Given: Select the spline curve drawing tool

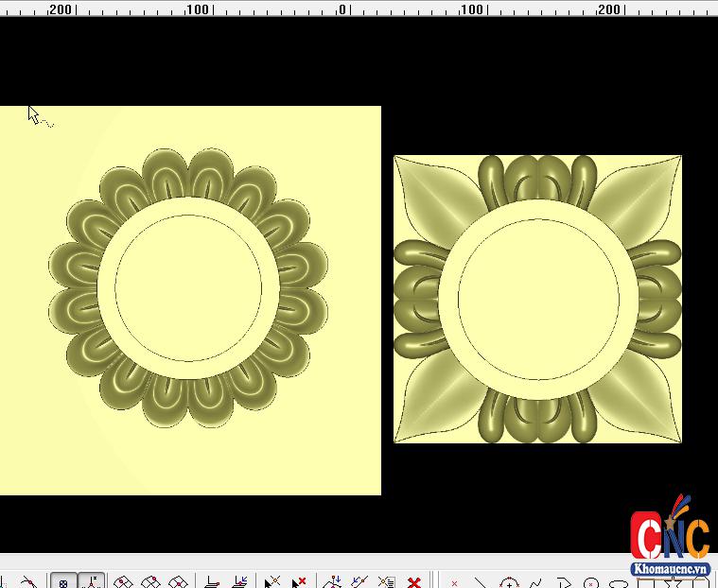Looking at the screenshot, I should (x=535, y=582).
